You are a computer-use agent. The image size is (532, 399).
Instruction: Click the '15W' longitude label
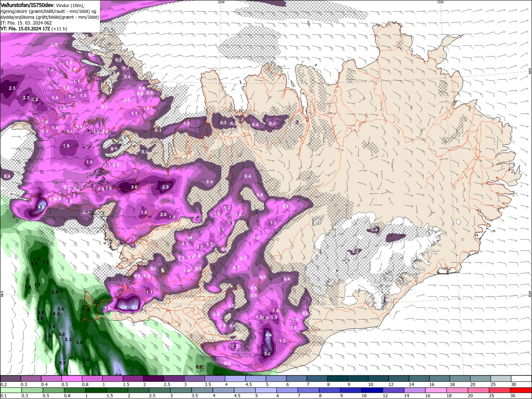point(440,2)
